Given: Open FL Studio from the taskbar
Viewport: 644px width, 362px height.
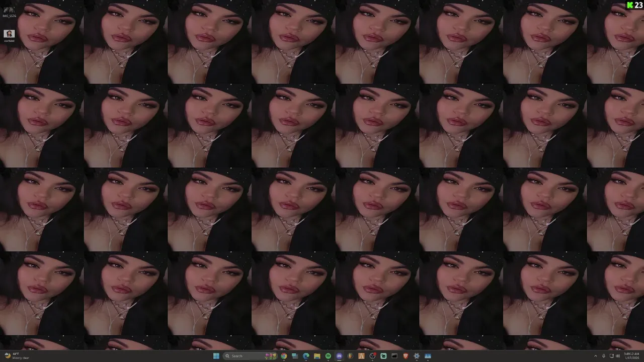Looking at the screenshot, I should [350, 356].
